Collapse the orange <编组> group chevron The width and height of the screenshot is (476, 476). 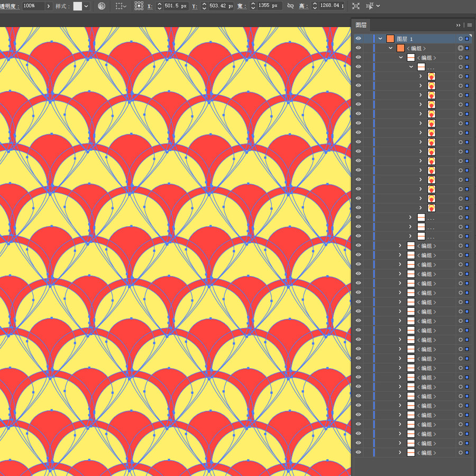pos(390,48)
